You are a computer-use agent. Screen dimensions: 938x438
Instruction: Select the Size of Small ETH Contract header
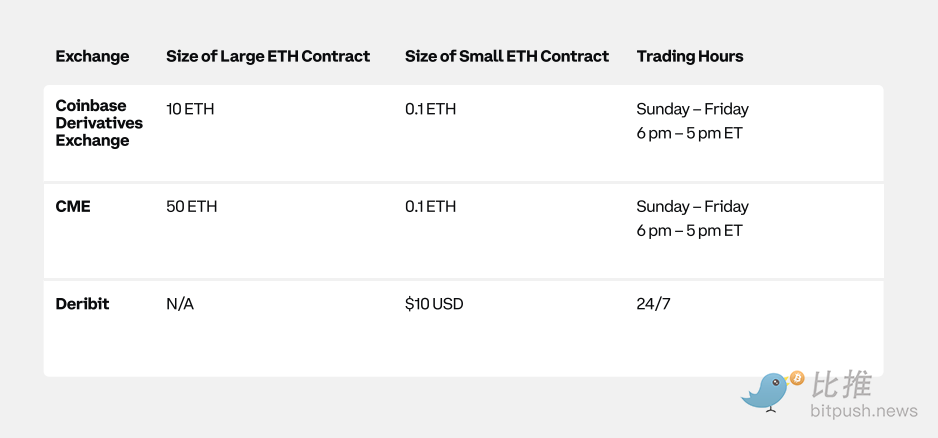507,56
